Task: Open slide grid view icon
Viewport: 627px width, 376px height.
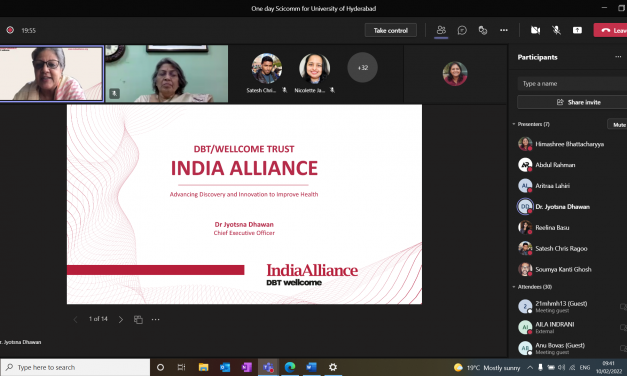Action: click(138, 319)
